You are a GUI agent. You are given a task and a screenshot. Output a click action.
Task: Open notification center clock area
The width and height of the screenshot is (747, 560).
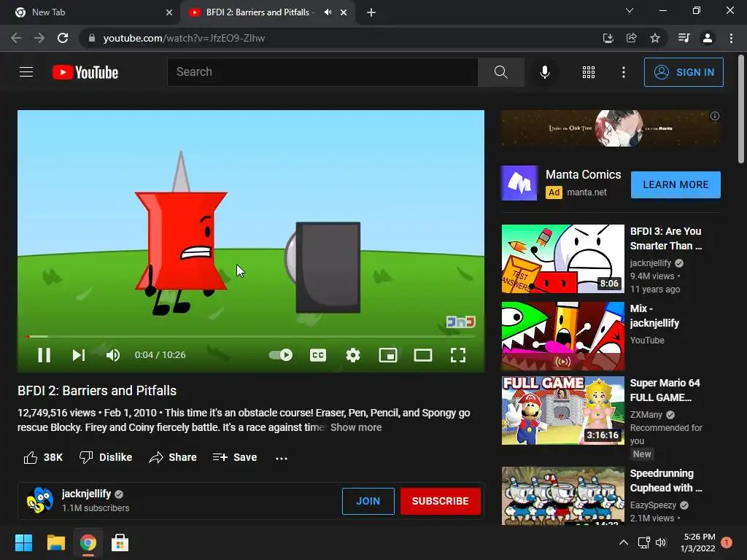pyautogui.click(x=699, y=542)
